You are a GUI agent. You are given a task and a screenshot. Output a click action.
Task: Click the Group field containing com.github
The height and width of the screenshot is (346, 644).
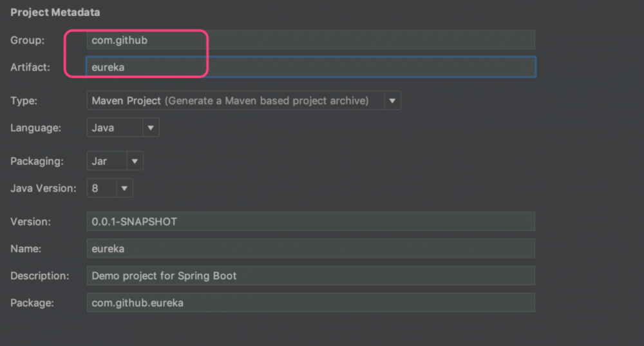coord(309,40)
